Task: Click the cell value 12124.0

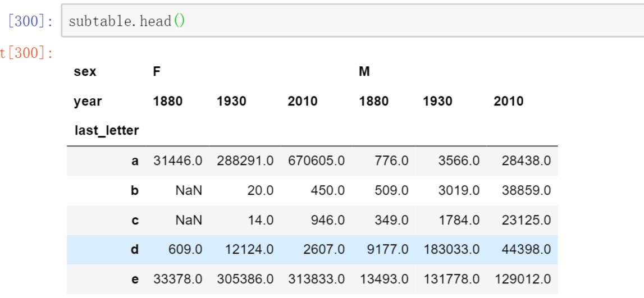Action: [249, 250]
